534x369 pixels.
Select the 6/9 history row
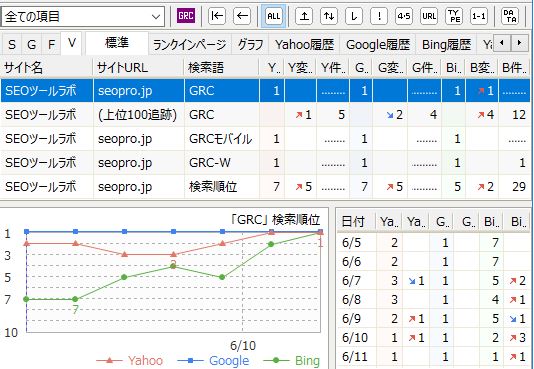[x=434, y=319]
